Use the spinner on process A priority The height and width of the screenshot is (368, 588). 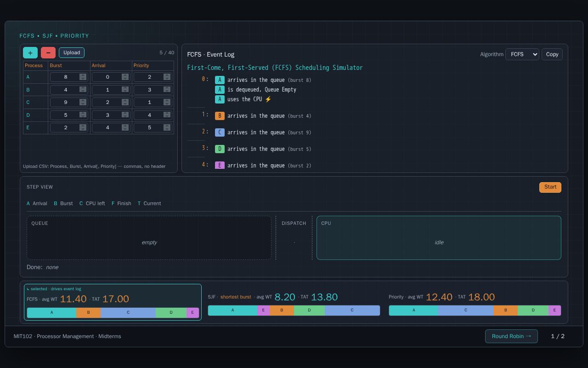point(167,77)
